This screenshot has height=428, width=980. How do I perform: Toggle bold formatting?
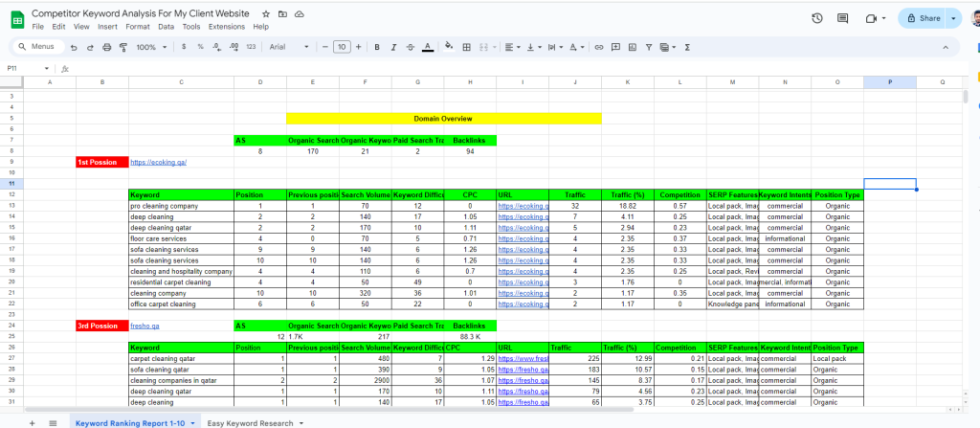[x=377, y=46]
